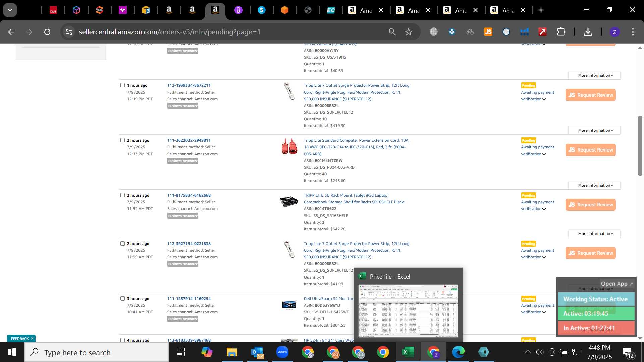The width and height of the screenshot is (644, 362).
Task: Open File Explorer from the taskbar
Action: [x=232, y=352]
